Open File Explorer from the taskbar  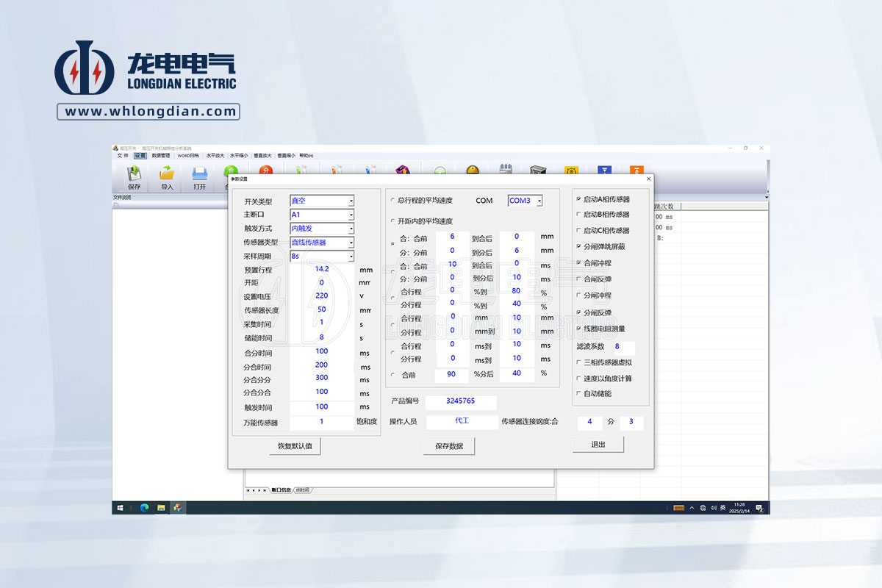point(161,508)
